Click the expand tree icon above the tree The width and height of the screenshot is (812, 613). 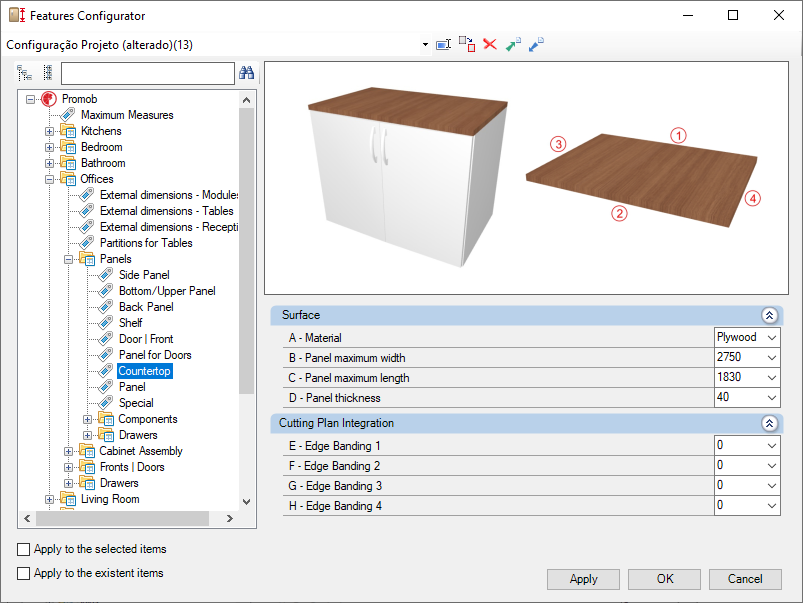(24, 73)
